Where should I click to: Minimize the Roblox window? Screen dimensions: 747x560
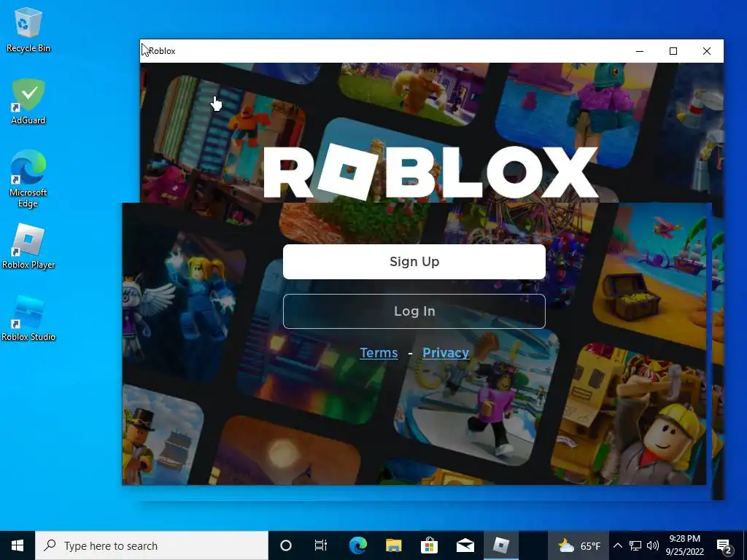point(640,51)
